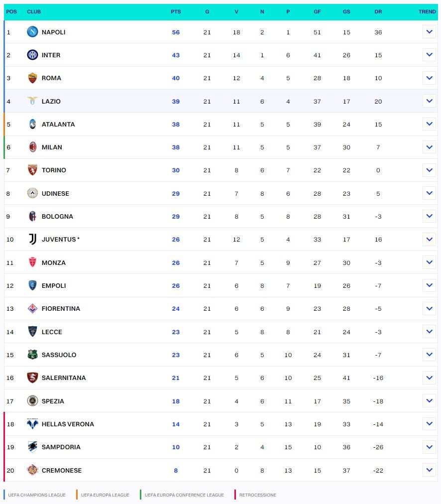Click the Sampdoria badge
The image size is (441, 504).
(32, 447)
